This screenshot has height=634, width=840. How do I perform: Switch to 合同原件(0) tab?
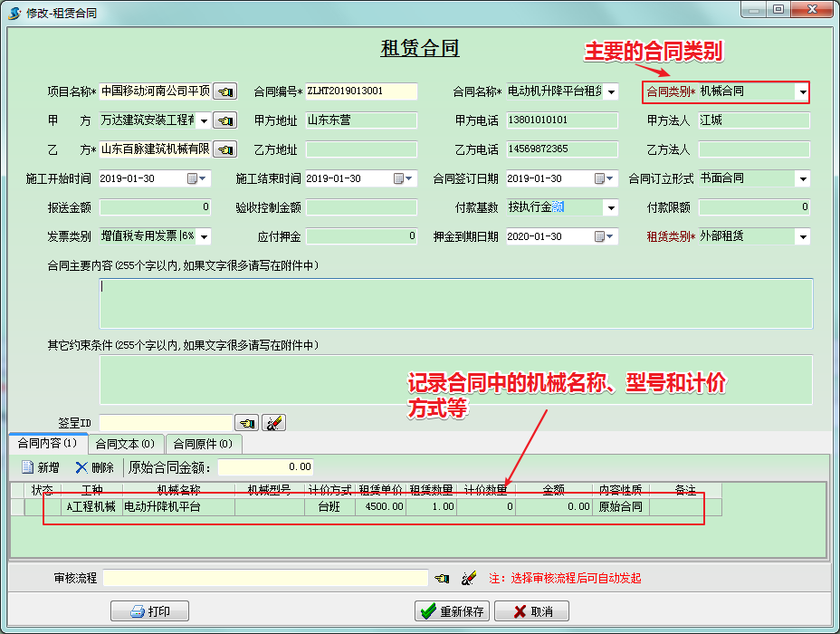pos(203,444)
